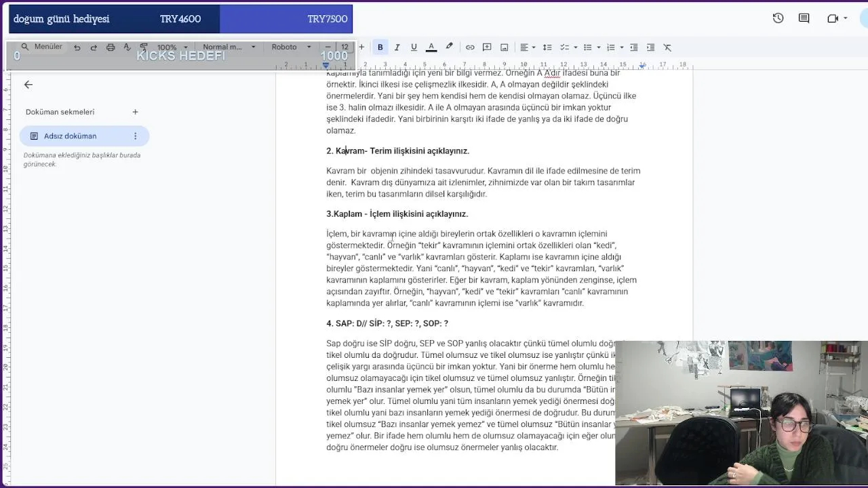The height and width of the screenshot is (488, 868).
Task: Select the Adsız doküman tab
Action: [84, 136]
